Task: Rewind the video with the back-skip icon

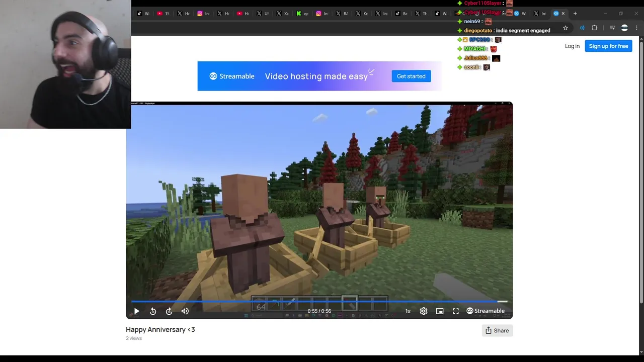Action: (153, 311)
